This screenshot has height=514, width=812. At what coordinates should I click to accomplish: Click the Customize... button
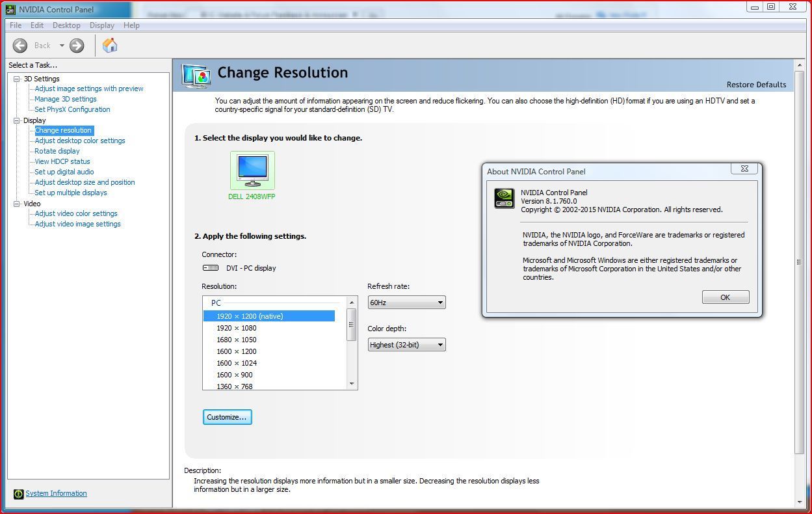coord(227,417)
